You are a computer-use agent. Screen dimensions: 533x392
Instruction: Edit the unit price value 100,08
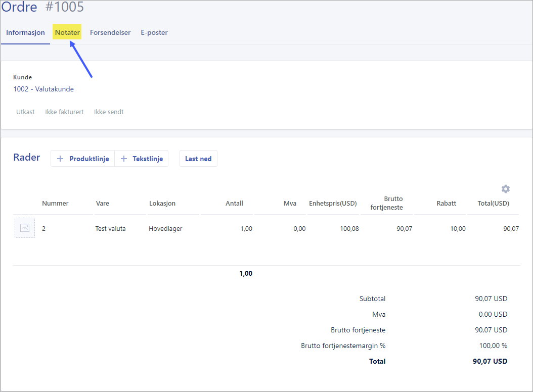349,228
